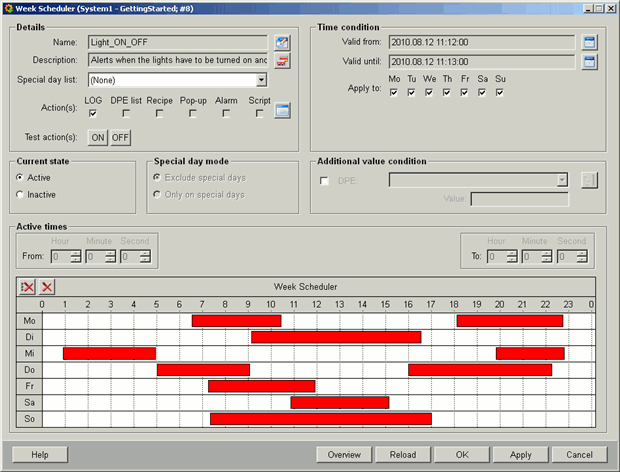This screenshot has height=472, width=620.
Task: Uncheck the Su apply-to day checkbox
Action: point(500,93)
